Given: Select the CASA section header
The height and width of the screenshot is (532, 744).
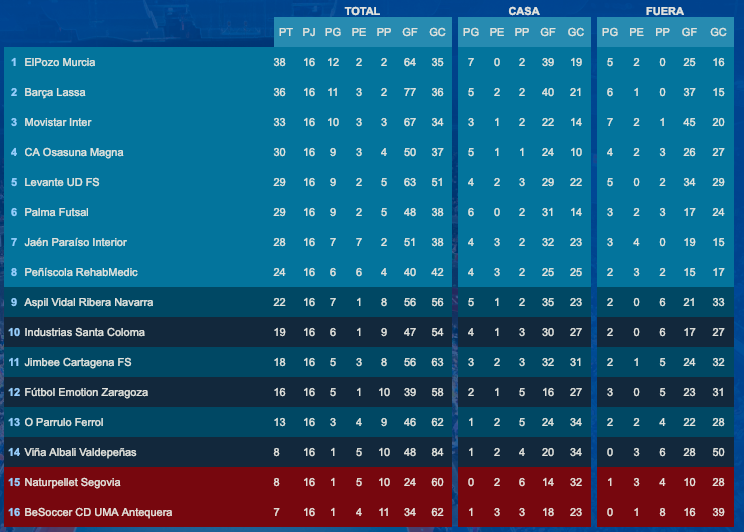Looking at the screenshot, I should coord(523,11).
